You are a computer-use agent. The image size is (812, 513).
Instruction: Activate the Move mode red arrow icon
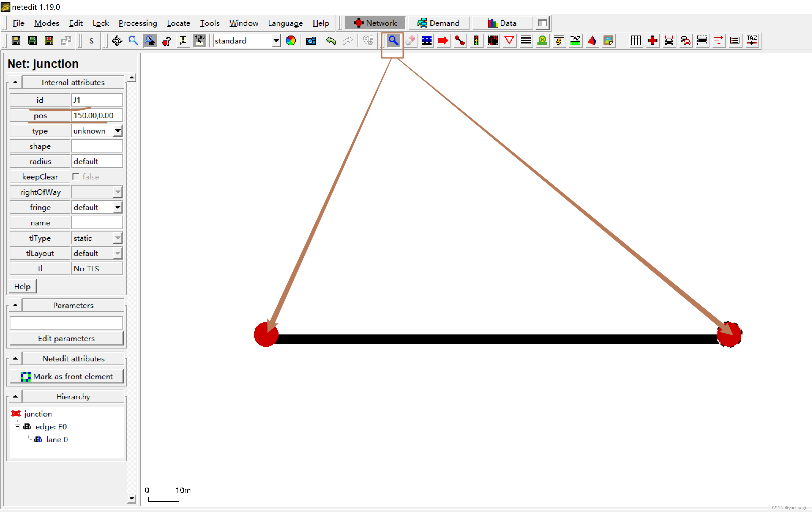click(443, 41)
